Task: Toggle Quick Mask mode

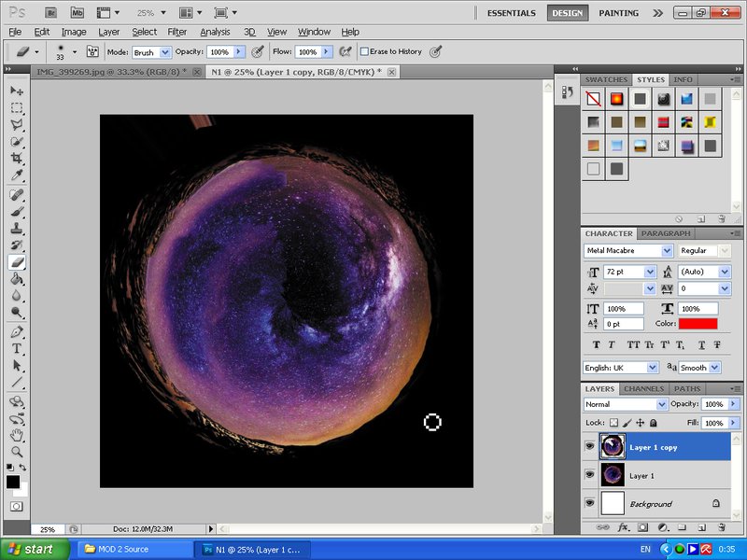Action: click(16, 506)
